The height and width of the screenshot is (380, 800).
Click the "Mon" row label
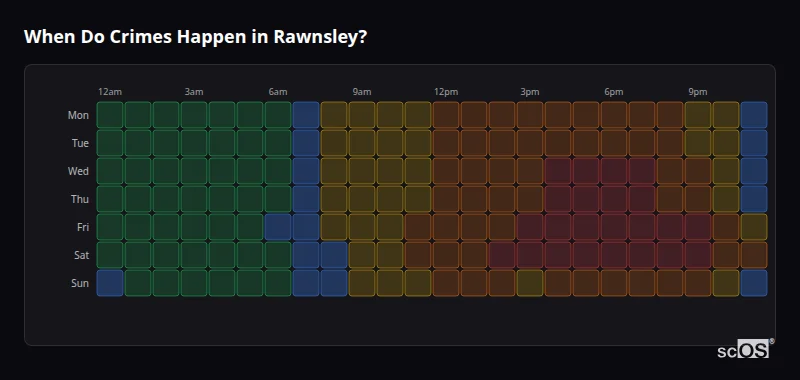[x=78, y=115]
